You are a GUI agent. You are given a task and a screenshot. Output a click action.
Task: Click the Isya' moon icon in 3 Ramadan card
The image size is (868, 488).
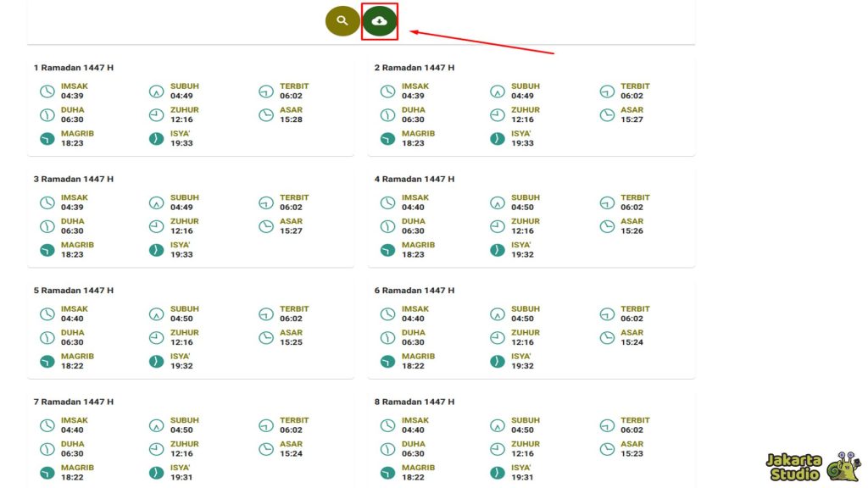tap(157, 250)
